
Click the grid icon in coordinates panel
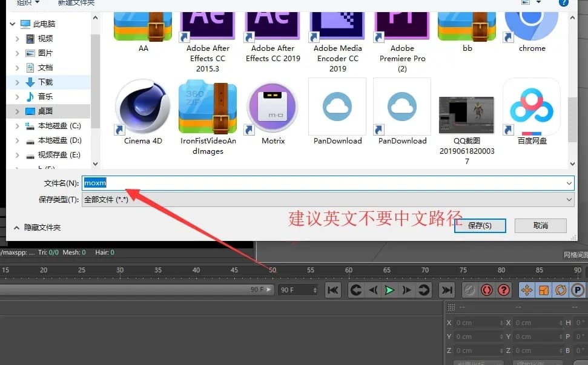[451, 307]
